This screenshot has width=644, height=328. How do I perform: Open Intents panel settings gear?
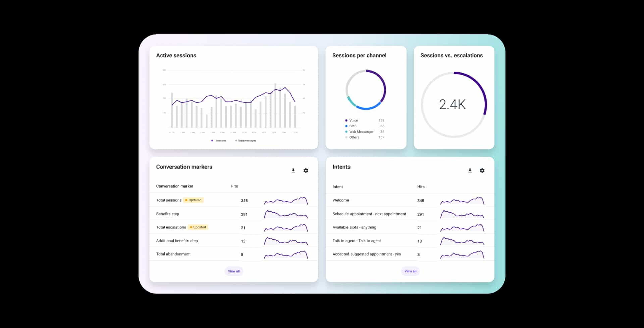coord(482,171)
